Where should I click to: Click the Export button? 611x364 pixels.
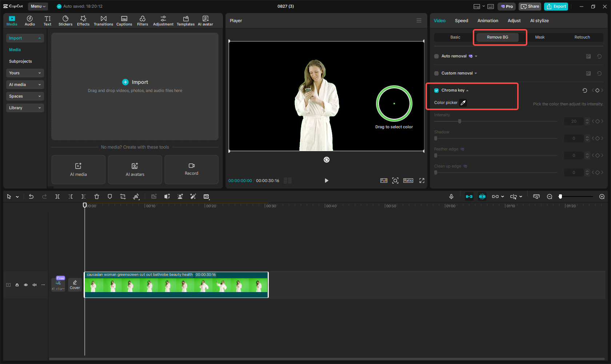556,7
